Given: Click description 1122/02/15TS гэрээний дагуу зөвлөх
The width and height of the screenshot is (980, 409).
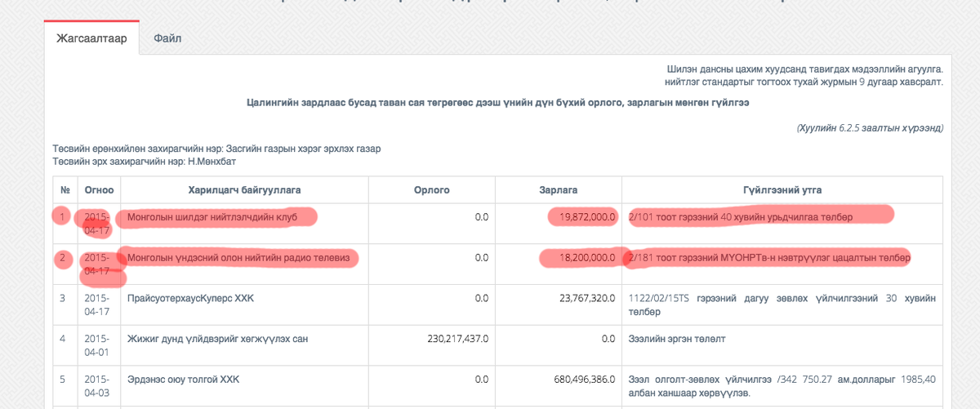Looking at the screenshot, I should tap(782, 305).
